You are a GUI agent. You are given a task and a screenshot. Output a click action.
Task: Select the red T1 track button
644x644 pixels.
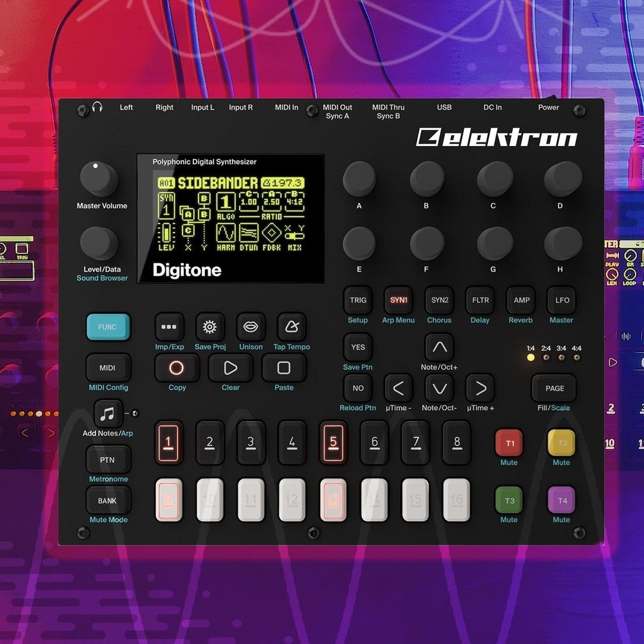(x=509, y=443)
